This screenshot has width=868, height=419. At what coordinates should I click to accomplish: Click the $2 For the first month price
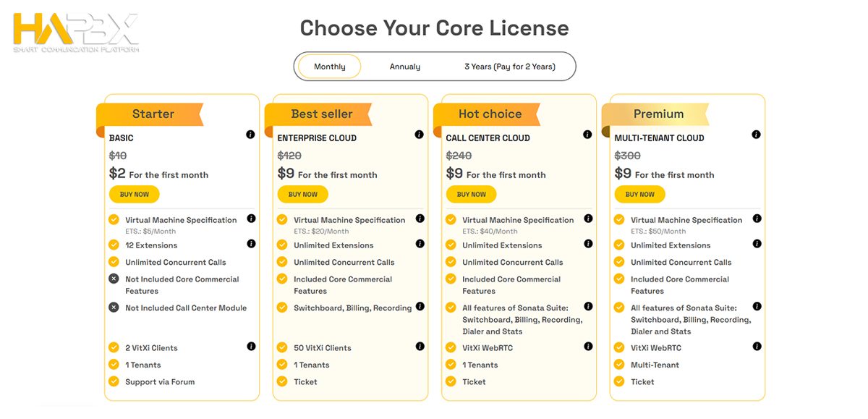[158, 174]
